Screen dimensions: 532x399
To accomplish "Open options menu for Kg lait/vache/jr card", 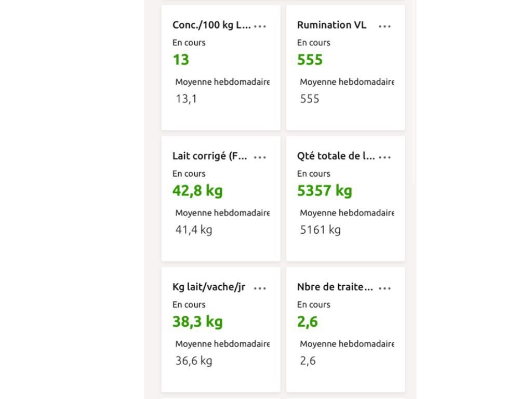I will point(260,287).
